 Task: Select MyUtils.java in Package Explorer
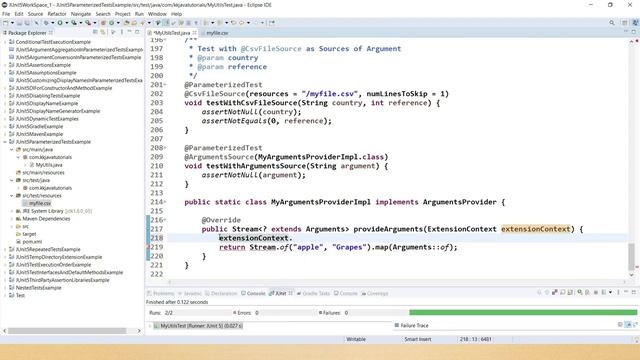49,165
